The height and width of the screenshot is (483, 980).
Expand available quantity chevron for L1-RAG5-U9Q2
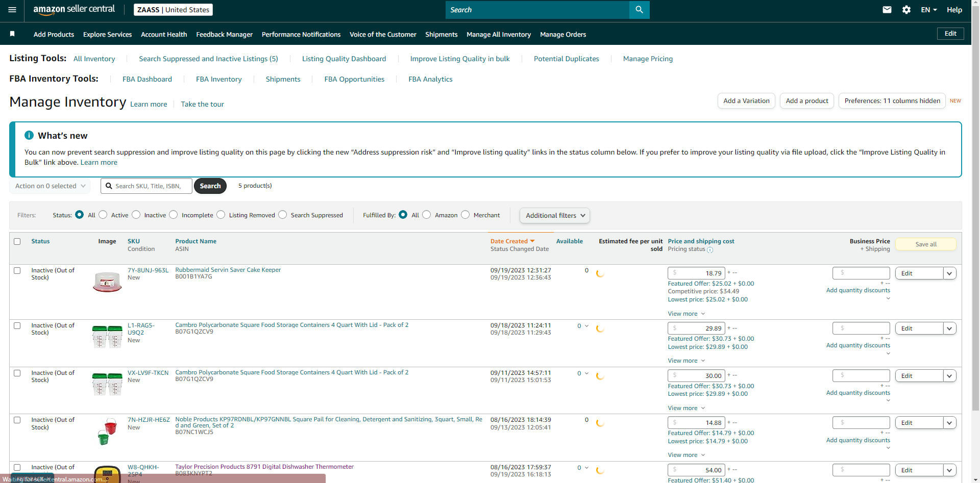coord(586,326)
